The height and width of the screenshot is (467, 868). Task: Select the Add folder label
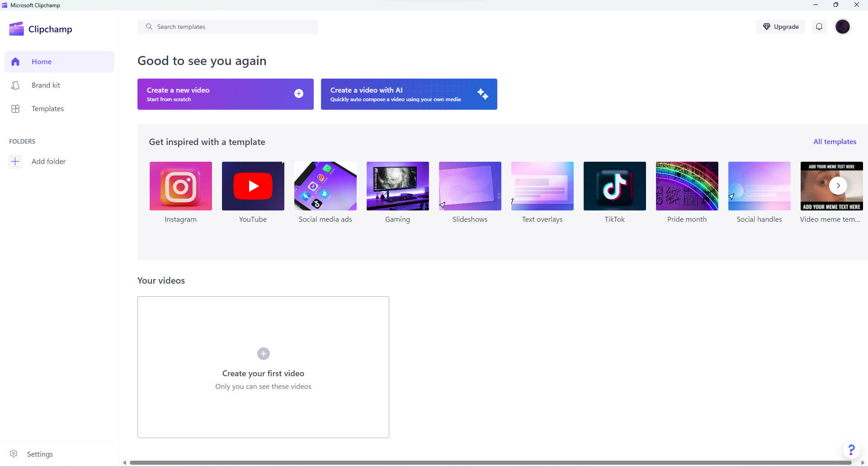tap(48, 161)
